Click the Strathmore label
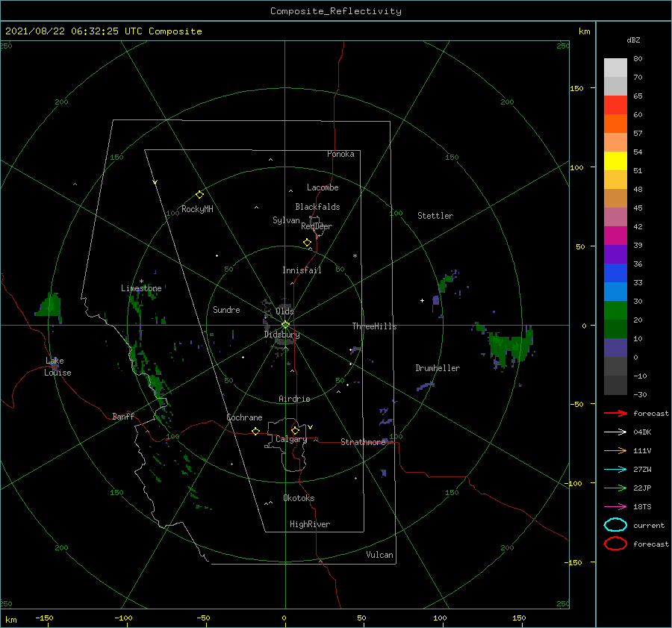This screenshot has width=672, height=628. [x=363, y=442]
